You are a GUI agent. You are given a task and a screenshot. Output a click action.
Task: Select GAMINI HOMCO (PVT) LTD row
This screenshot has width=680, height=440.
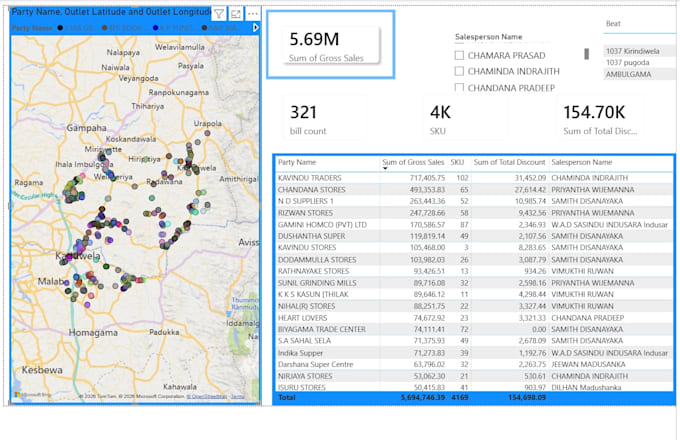point(474,225)
